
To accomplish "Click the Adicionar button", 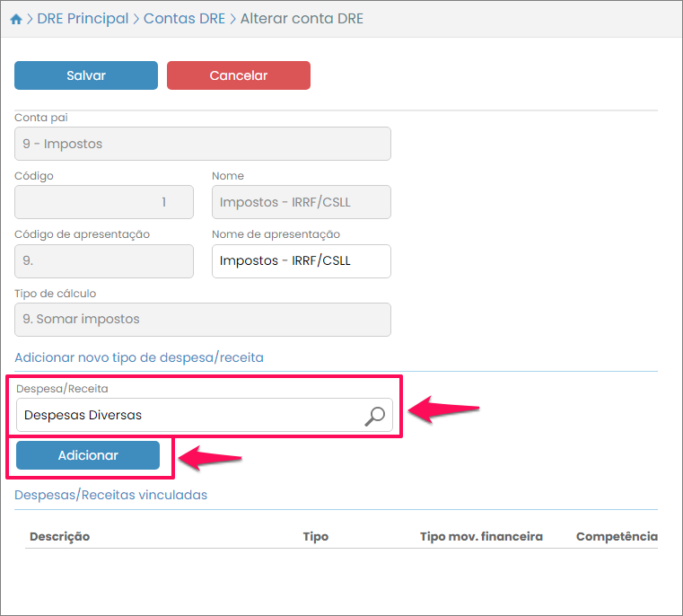I will click(88, 455).
